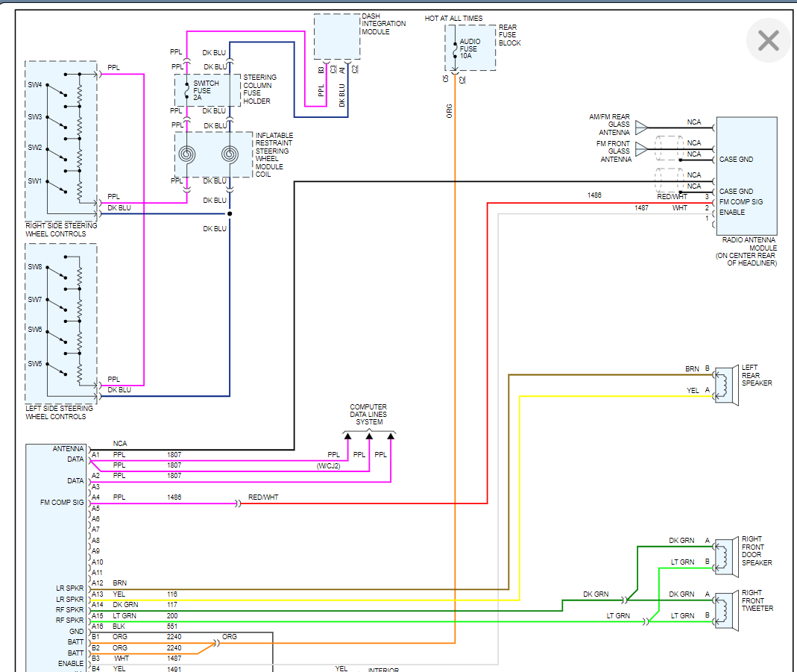Click the 2A switch fuse symbol
This screenshot has width=797, height=672.
pyautogui.click(x=187, y=90)
